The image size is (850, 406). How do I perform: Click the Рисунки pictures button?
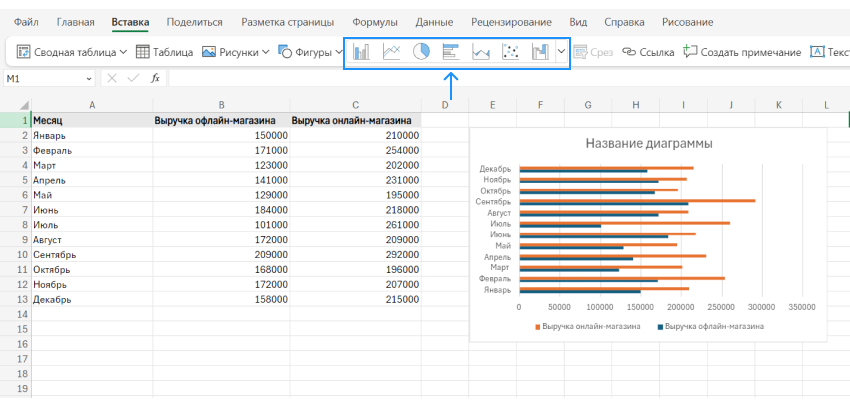coord(230,52)
